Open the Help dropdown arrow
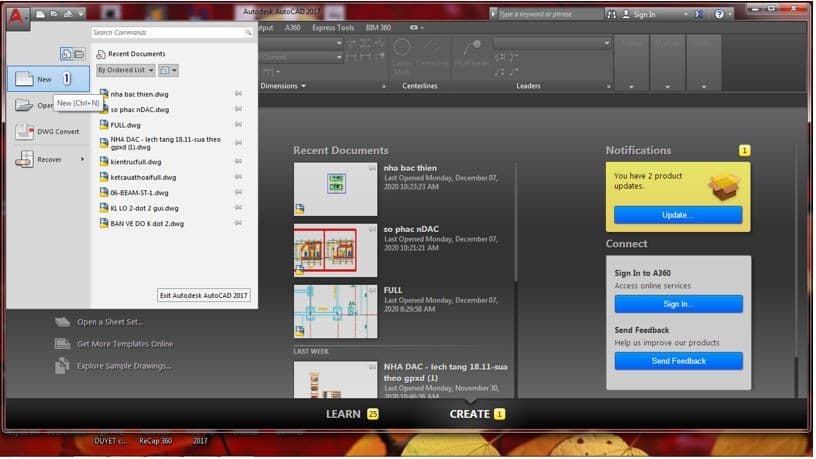The image size is (816, 459). coord(730,15)
